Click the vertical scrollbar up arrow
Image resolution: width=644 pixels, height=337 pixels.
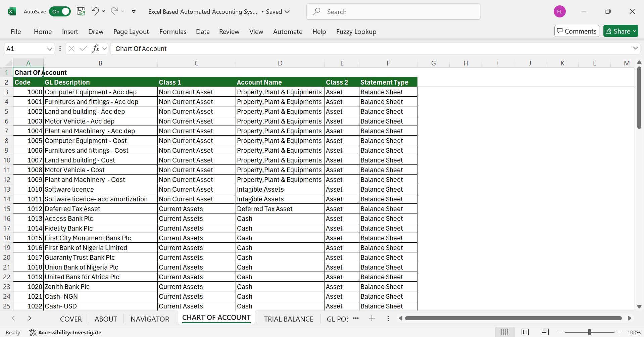coord(639,62)
